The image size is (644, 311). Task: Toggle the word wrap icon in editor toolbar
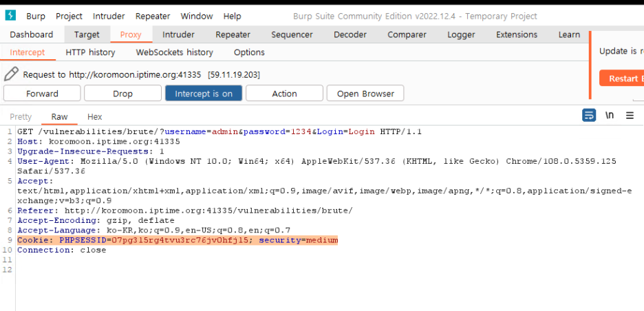589,116
